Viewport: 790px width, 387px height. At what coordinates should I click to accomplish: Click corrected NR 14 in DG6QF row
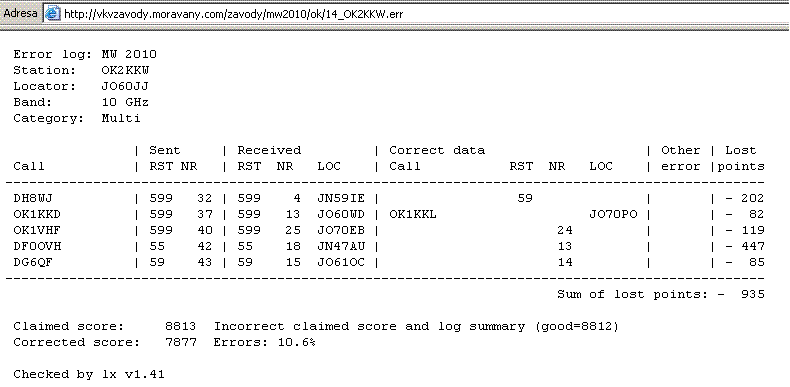565,263
